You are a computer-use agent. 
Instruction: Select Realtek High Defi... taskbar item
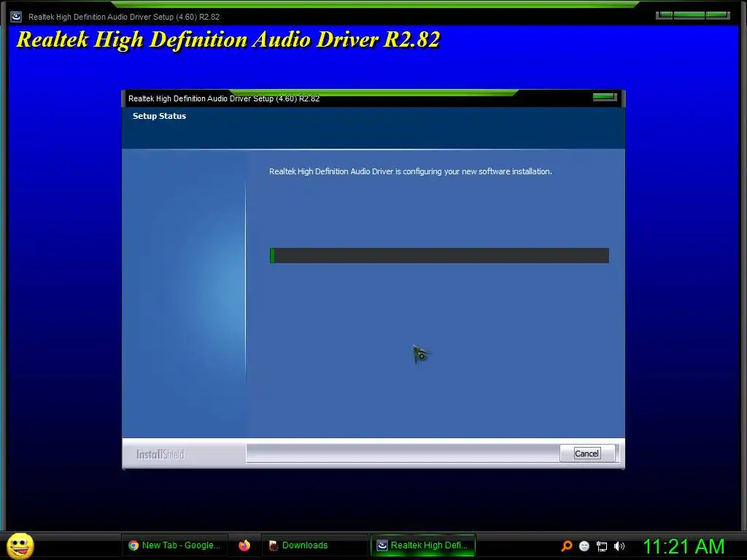423,545
